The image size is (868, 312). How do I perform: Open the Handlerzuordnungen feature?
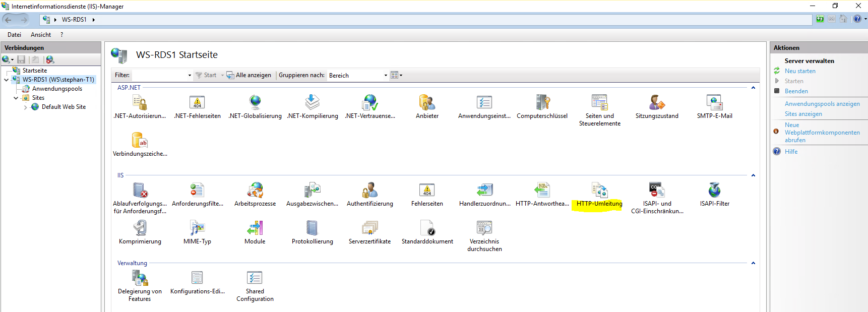[x=484, y=195]
